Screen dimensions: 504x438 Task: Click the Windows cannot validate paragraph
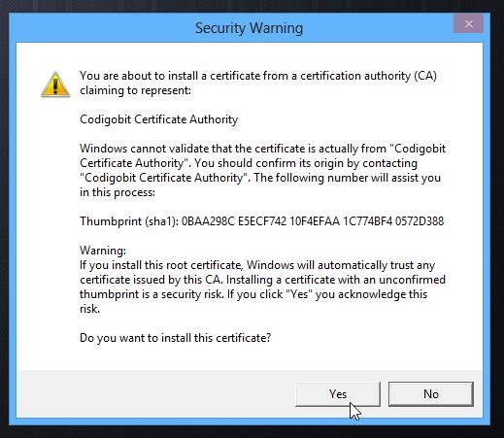262,170
